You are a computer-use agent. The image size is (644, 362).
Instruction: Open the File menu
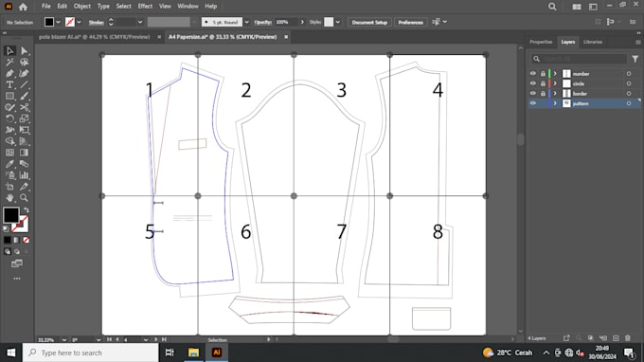[46, 7]
